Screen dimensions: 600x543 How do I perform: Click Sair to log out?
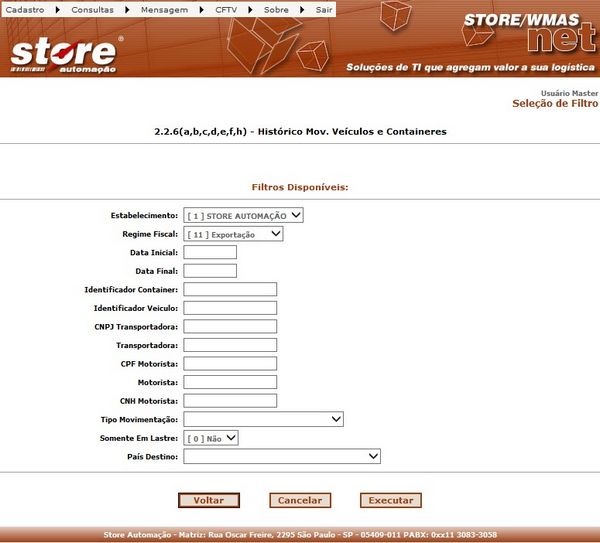(x=324, y=8)
